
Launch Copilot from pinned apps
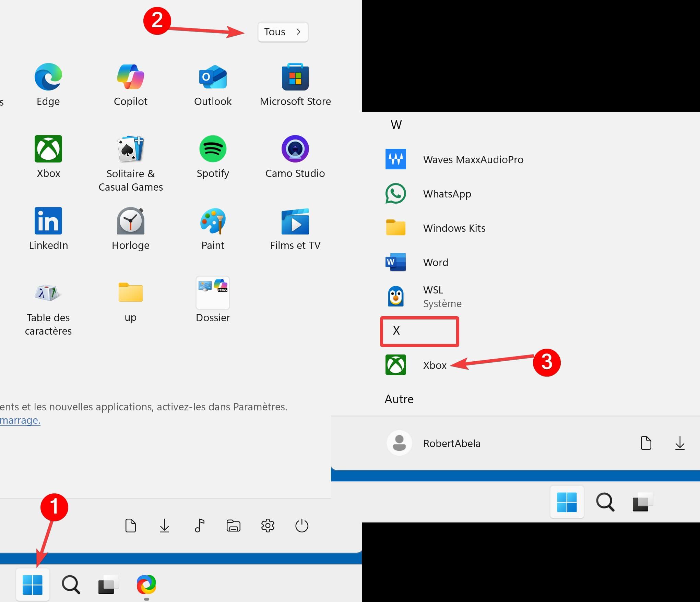coord(130,85)
